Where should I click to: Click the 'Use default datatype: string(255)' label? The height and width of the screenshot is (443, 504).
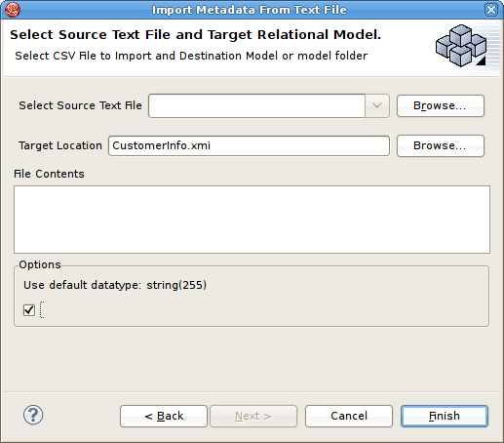coord(115,285)
